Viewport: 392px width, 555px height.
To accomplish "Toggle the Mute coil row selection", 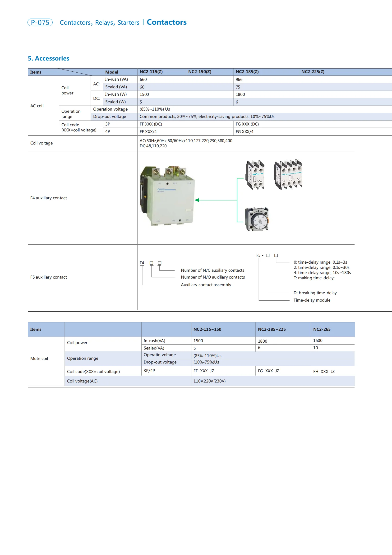I will [39, 359].
